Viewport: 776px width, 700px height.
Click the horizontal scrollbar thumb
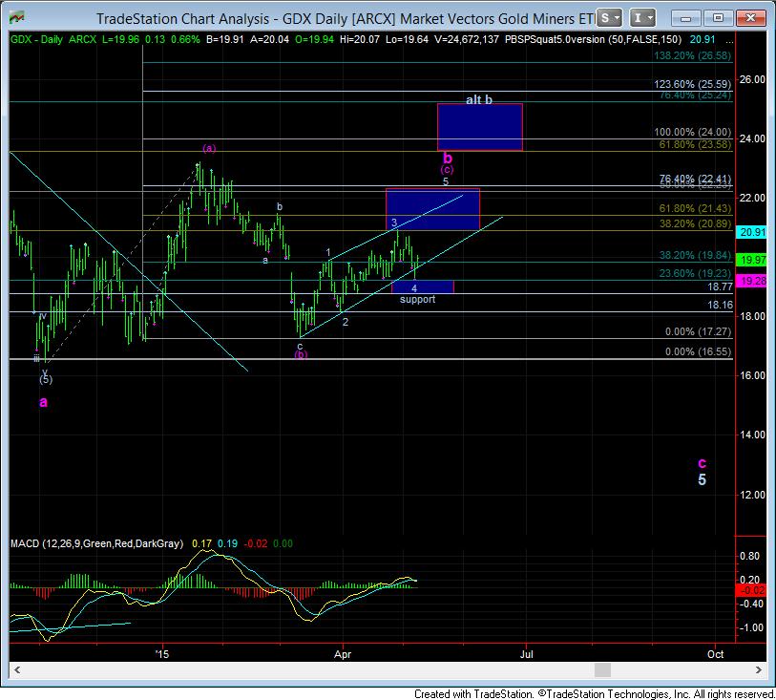602,669
